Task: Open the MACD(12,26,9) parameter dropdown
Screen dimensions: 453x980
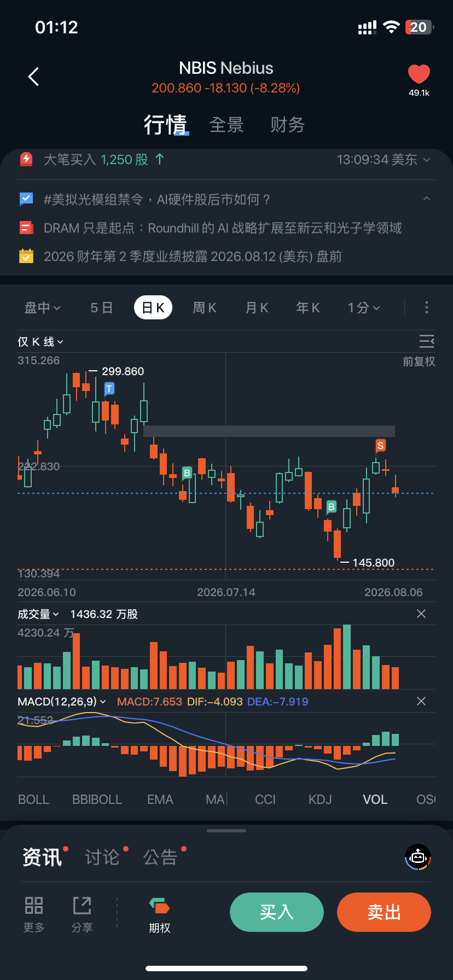Action: point(62,702)
